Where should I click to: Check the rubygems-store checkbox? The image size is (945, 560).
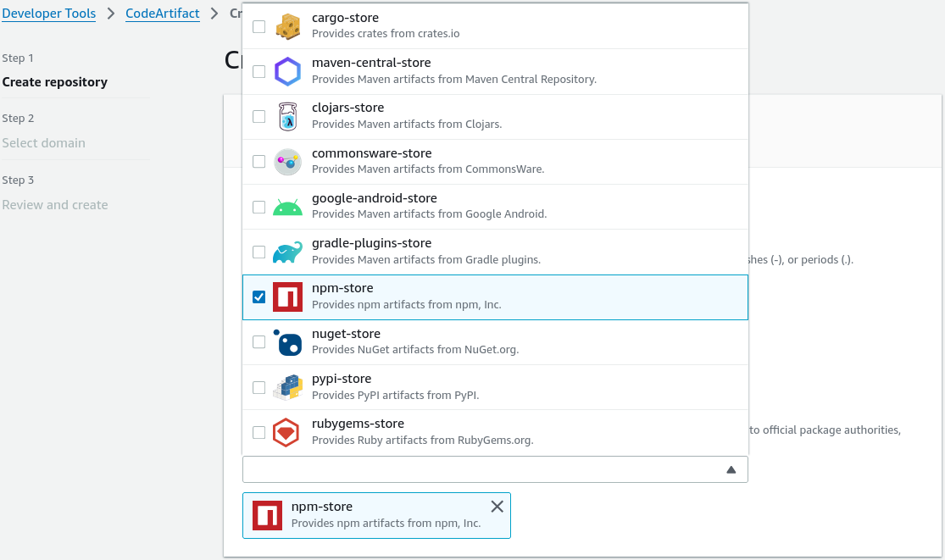click(x=258, y=432)
